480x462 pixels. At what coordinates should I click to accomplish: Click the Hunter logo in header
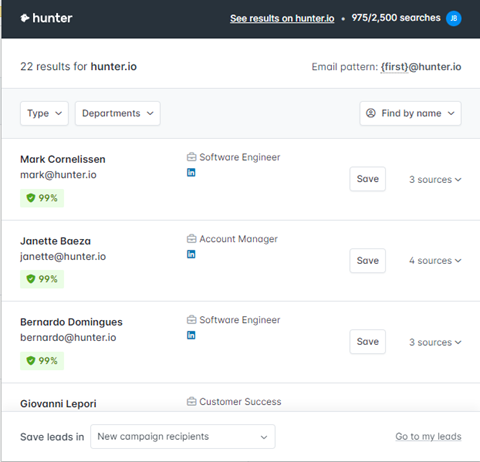pyautogui.click(x=46, y=18)
